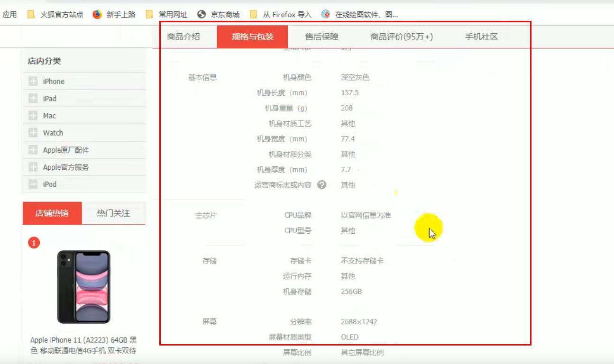614x364 pixels.
Task: Click the 2688×1242 resolution value
Action: click(359, 322)
